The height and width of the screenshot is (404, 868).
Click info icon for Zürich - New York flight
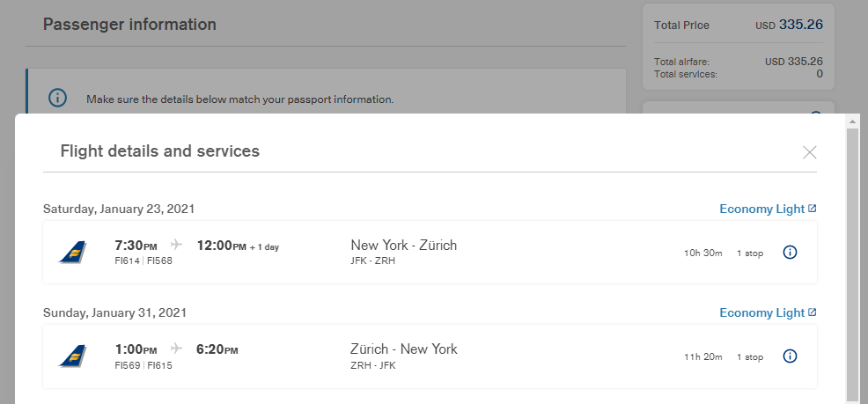click(x=790, y=356)
